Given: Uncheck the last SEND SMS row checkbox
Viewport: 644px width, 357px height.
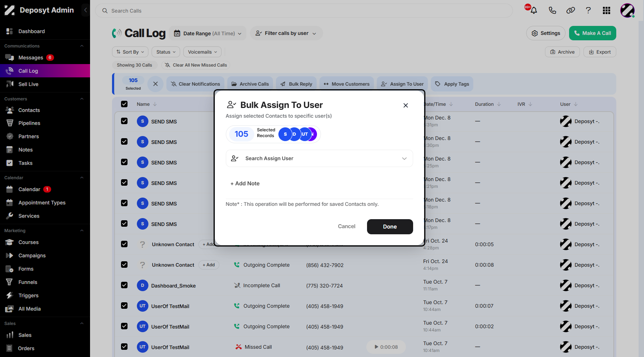Looking at the screenshot, I should pyautogui.click(x=124, y=223).
